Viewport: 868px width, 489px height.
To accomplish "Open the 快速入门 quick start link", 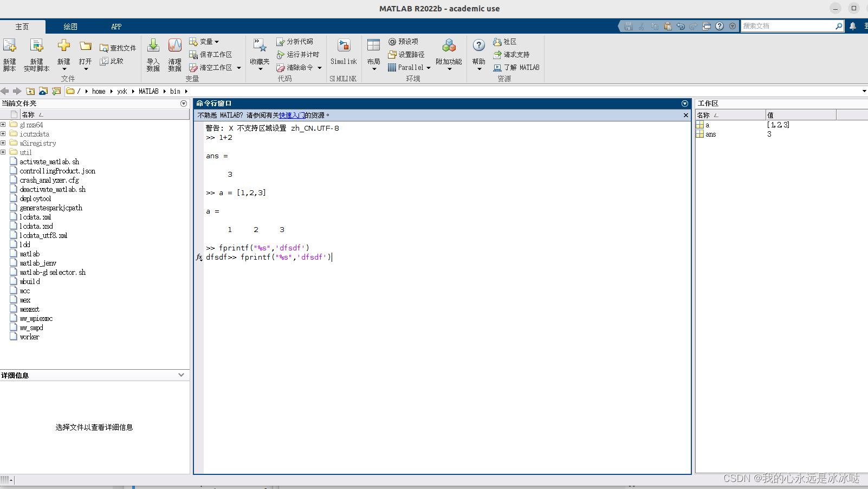I will (291, 115).
